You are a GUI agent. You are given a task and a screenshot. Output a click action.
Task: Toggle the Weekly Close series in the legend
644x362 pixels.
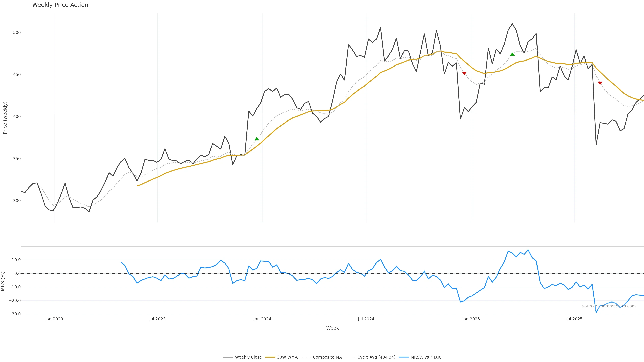248,357
